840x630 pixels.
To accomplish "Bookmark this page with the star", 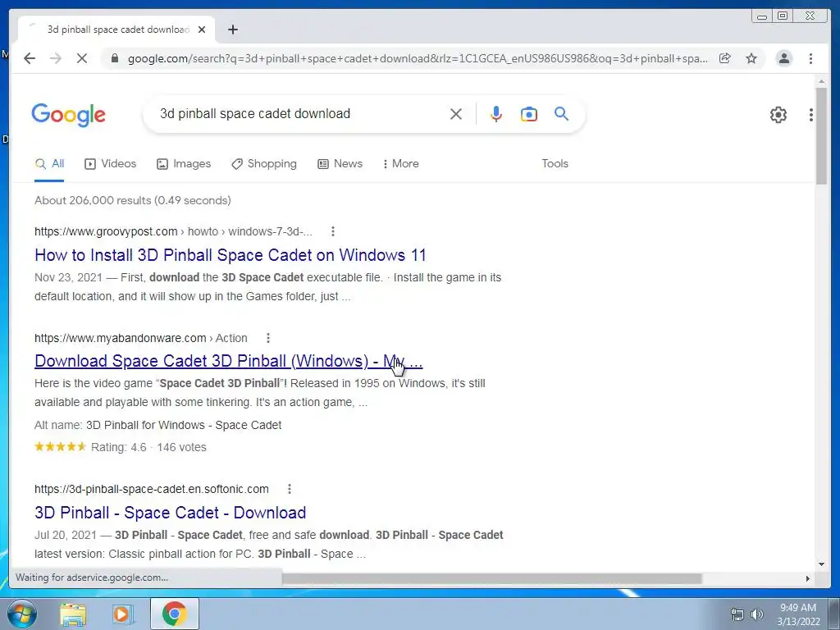I will click(751, 58).
